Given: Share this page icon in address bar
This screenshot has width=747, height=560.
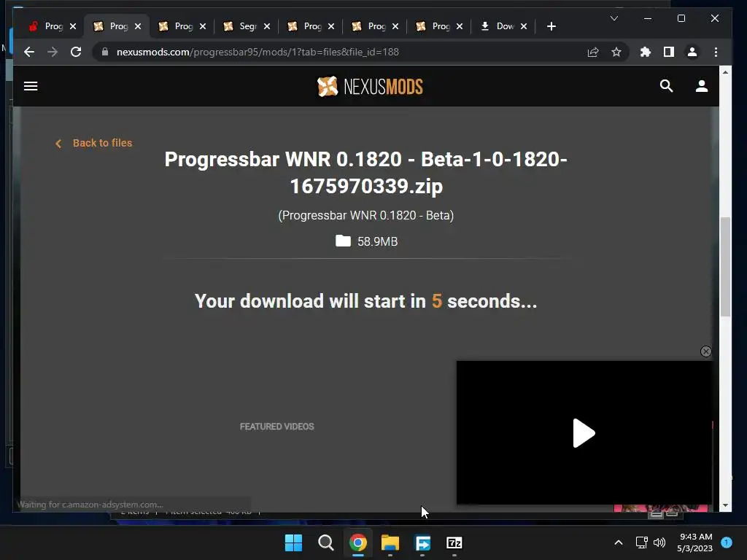Looking at the screenshot, I should tap(592, 52).
